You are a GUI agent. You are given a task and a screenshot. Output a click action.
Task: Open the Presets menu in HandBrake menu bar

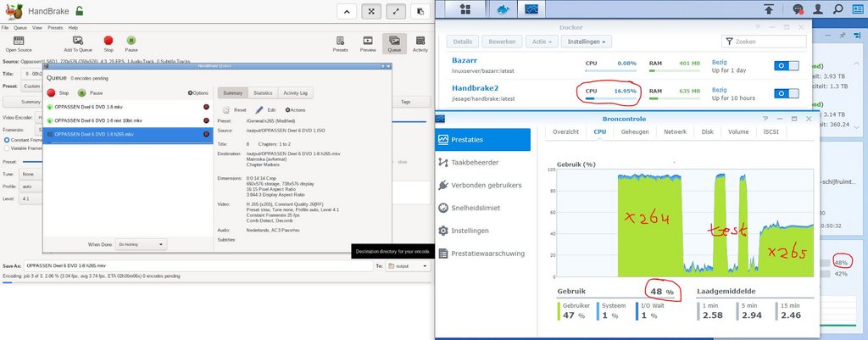tap(55, 28)
